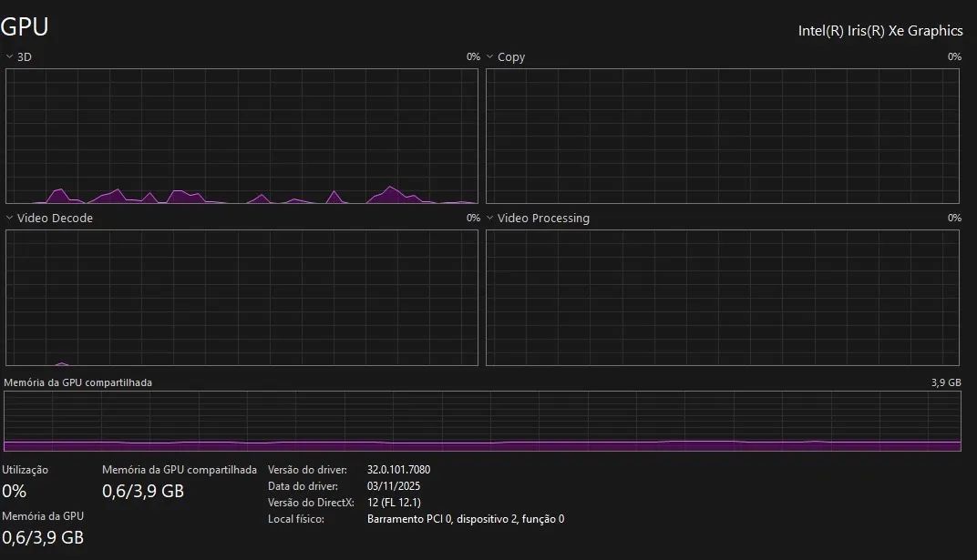Click the Memória da GPU compartilhada graph title

click(x=77, y=382)
